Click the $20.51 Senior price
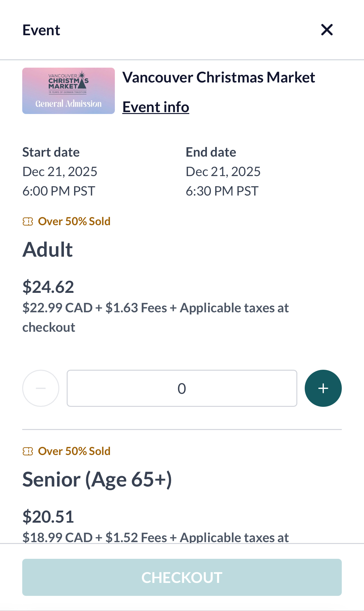Viewport: 364px width, 611px height. pyautogui.click(x=48, y=517)
